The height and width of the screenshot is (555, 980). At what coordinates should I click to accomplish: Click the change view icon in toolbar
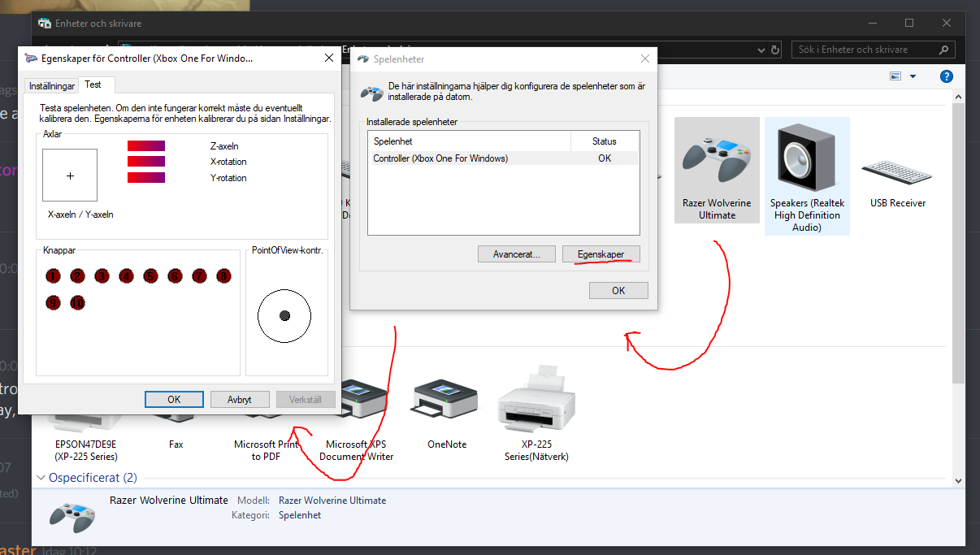895,76
